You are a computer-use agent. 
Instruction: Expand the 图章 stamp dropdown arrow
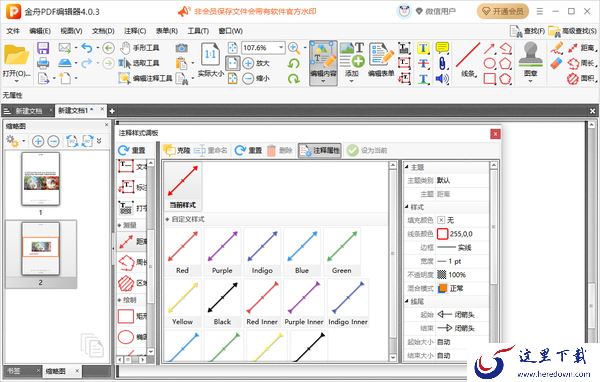click(x=530, y=81)
